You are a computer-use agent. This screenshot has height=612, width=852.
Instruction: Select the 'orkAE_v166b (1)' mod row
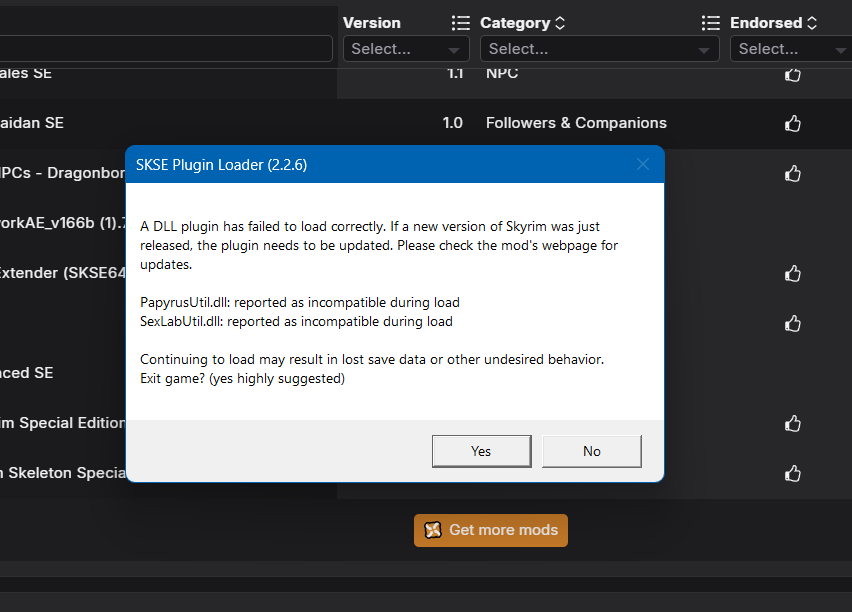62,223
